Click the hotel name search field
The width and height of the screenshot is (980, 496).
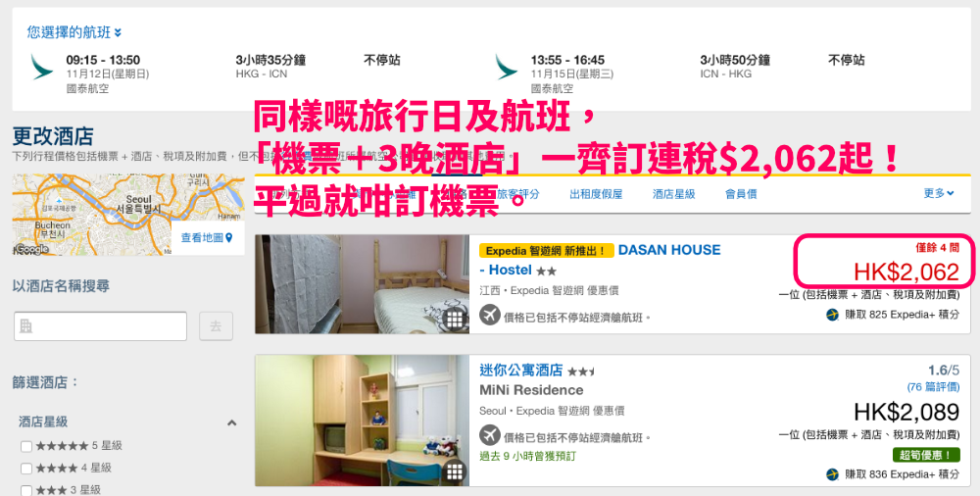coord(100,325)
